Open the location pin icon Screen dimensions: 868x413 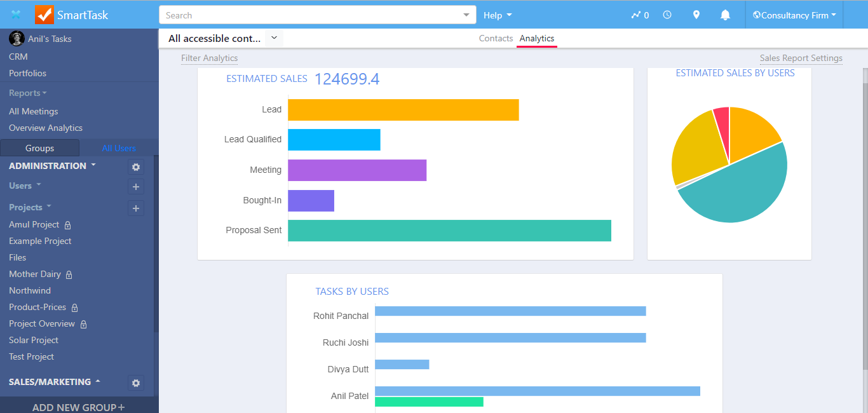[696, 15]
